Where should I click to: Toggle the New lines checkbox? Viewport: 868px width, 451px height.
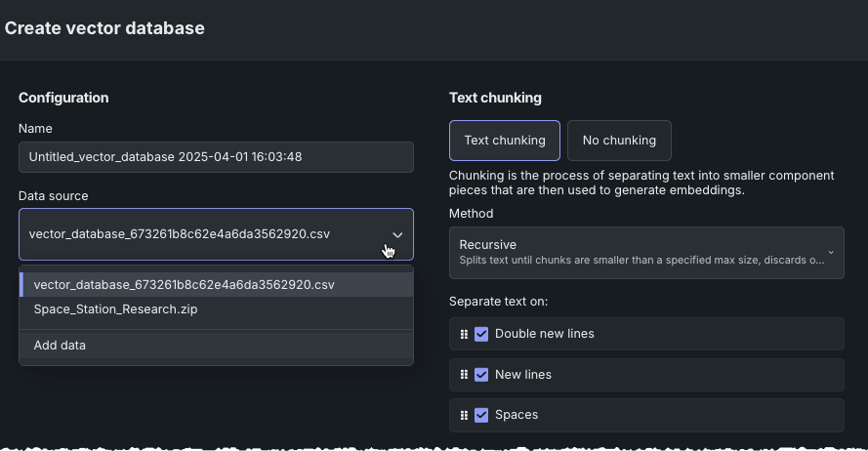click(481, 375)
